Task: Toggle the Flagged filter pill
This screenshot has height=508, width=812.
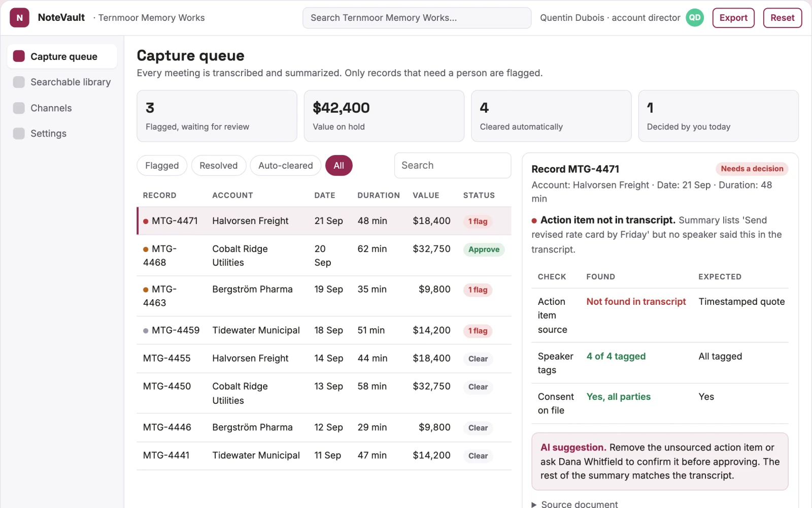Action: point(162,166)
